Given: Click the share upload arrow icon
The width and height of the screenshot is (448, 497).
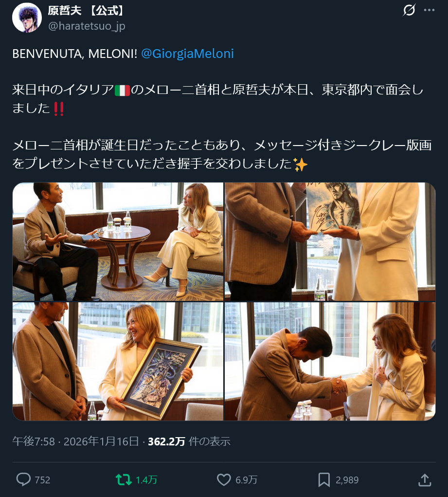Looking at the screenshot, I should (425, 480).
